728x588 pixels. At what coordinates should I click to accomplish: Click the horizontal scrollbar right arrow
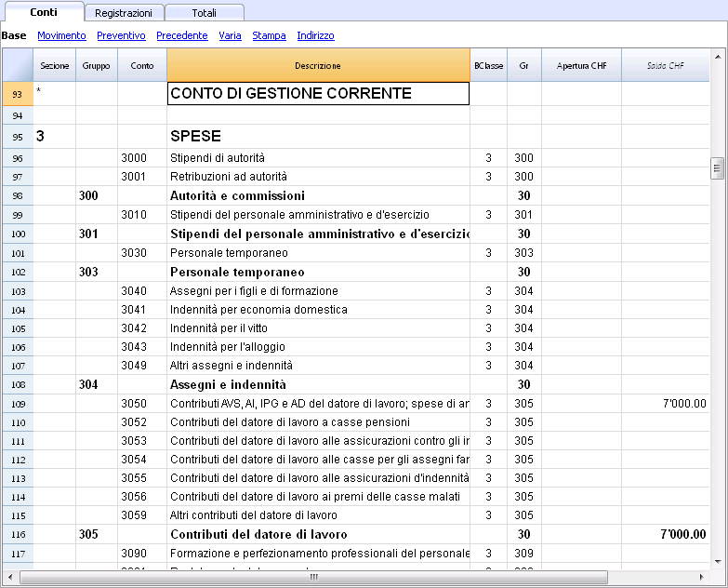coord(703,577)
